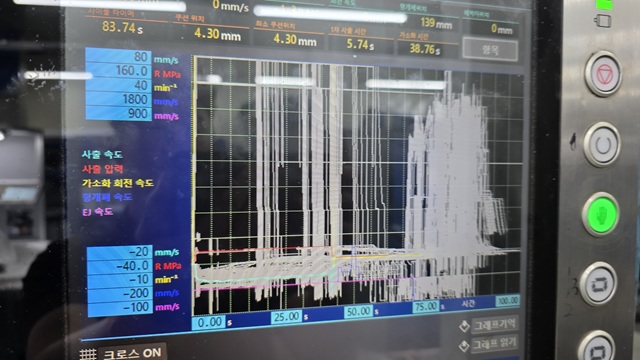Click the red R MPa unit beside 160.0
Screen dimensions: 640x360
click(167, 74)
